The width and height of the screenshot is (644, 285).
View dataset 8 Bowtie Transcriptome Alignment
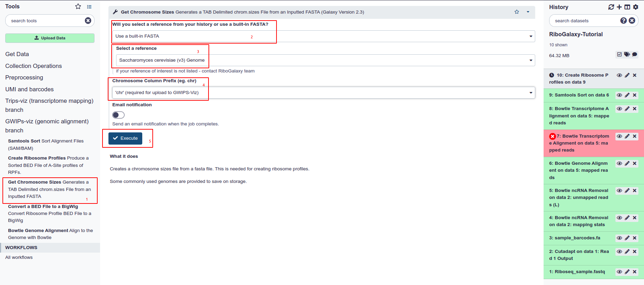click(x=619, y=109)
